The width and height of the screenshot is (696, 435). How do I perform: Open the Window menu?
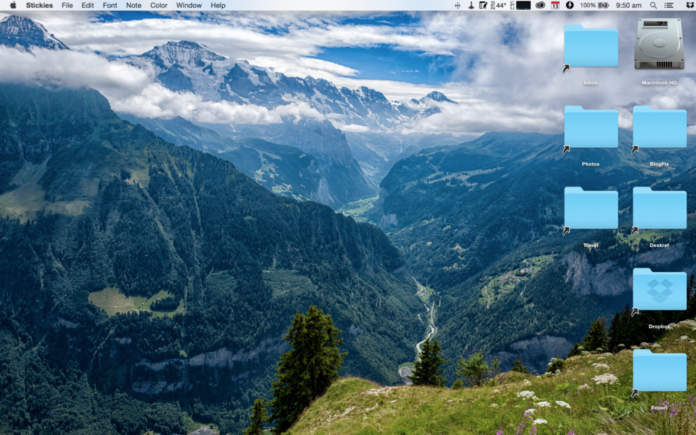[188, 5]
